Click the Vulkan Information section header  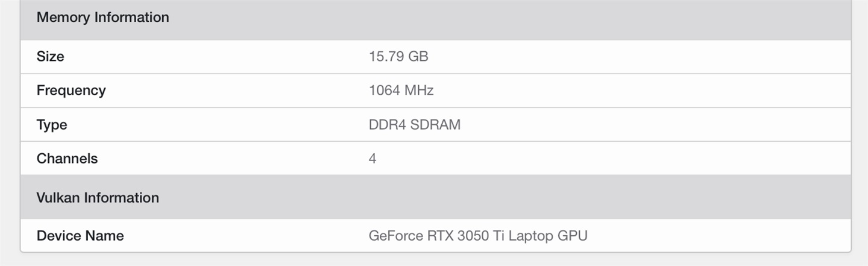[x=98, y=198]
